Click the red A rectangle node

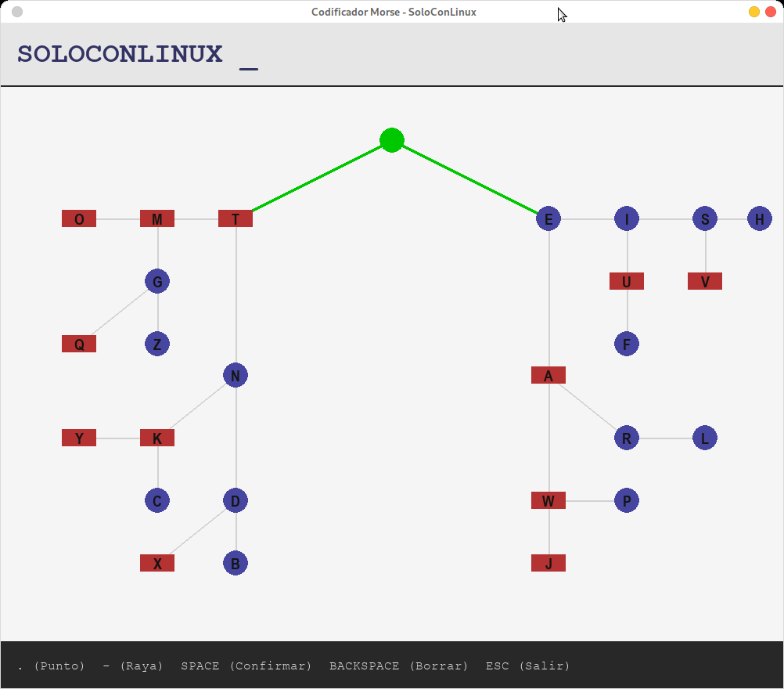coord(548,376)
